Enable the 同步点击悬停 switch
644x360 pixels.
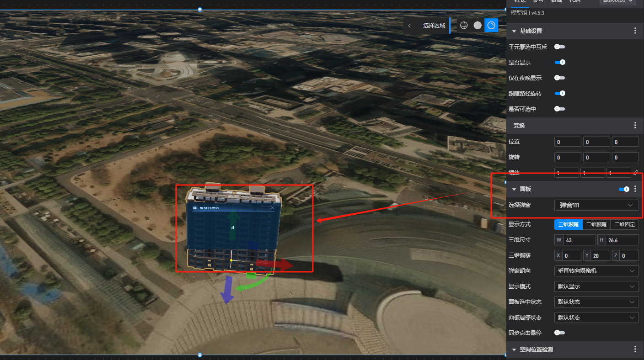[559, 333]
